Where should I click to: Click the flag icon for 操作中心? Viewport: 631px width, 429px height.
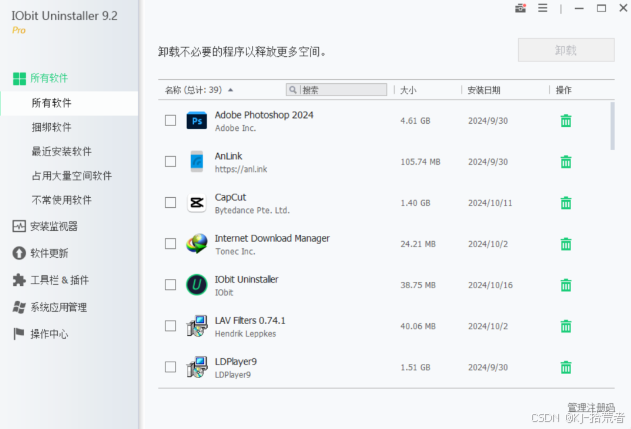click(19, 334)
